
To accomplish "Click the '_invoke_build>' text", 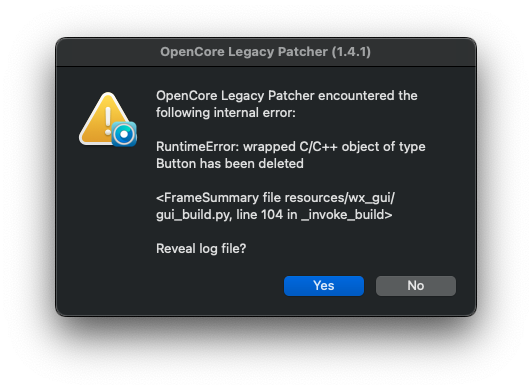I will [x=346, y=215].
